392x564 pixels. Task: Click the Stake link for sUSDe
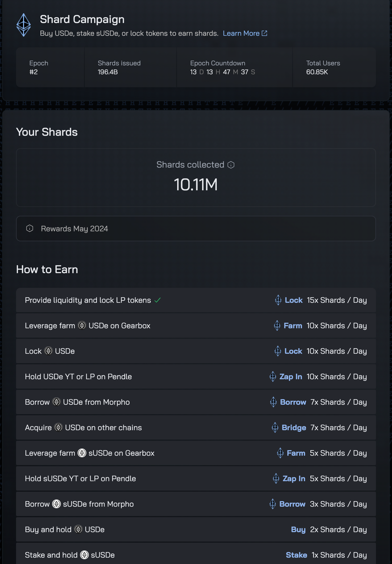tap(296, 555)
